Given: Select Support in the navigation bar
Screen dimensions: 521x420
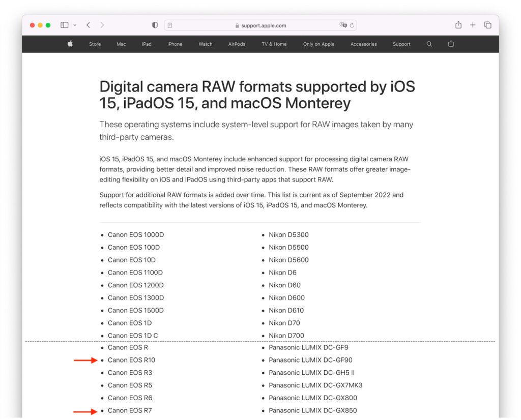Looking at the screenshot, I should pos(401,44).
